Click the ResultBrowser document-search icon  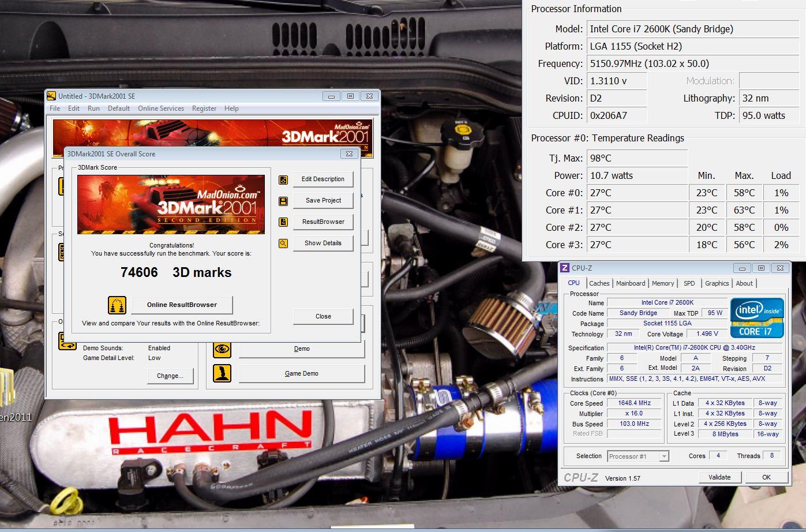pos(283,222)
